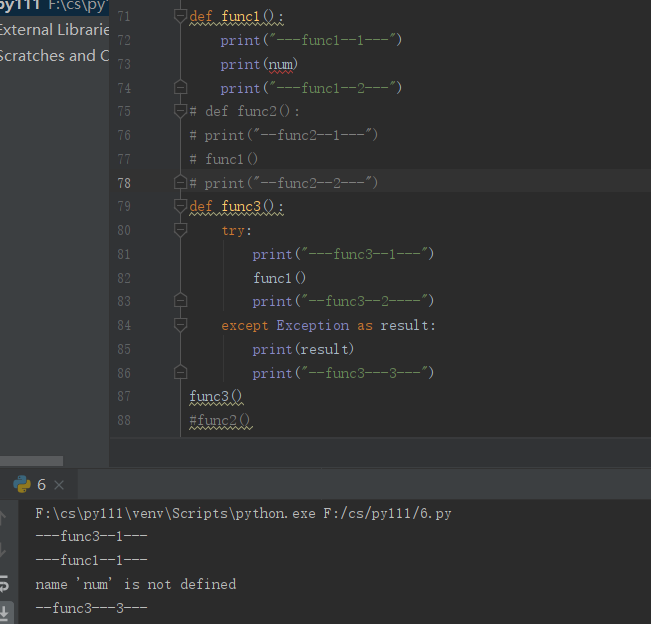Click 'except Exception as result:' on line 84
This screenshot has width=651, height=624.
coord(328,325)
